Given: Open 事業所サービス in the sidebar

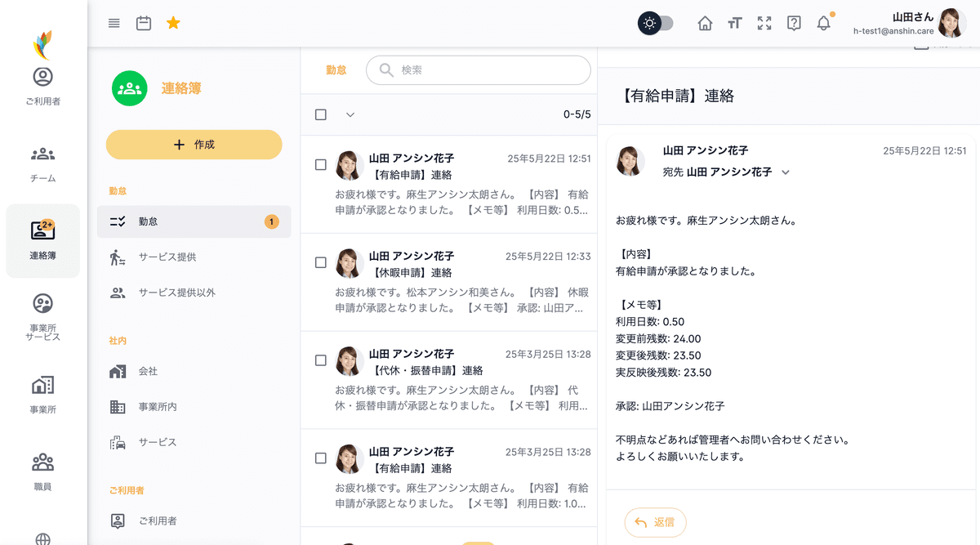Looking at the screenshot, I should tap(42, 317).
